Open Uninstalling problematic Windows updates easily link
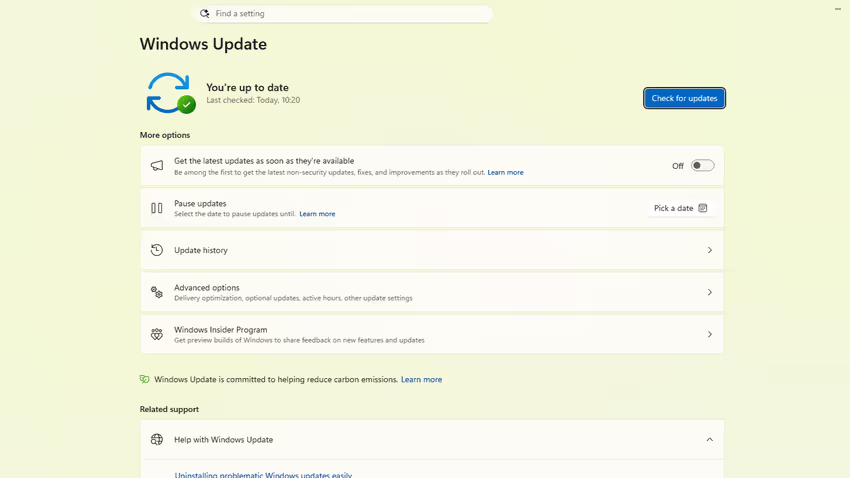This screenshot has width=850, height=478. (263, 475)
